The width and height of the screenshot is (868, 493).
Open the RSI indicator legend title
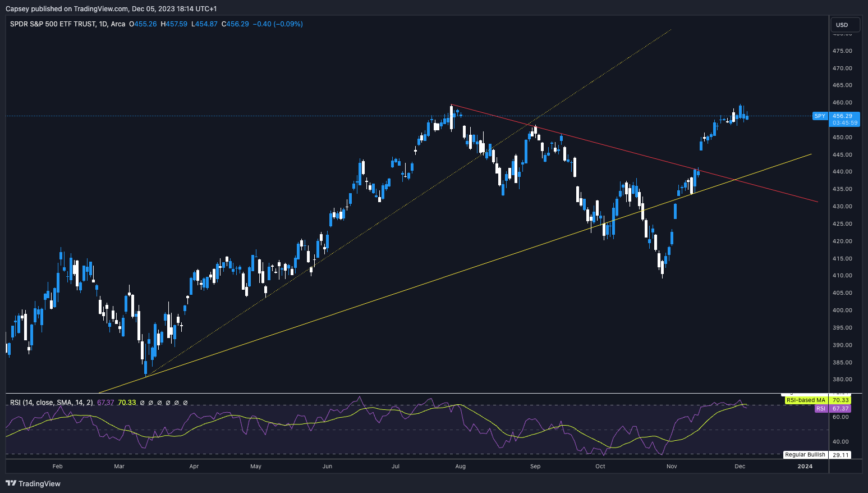(50, 403)
